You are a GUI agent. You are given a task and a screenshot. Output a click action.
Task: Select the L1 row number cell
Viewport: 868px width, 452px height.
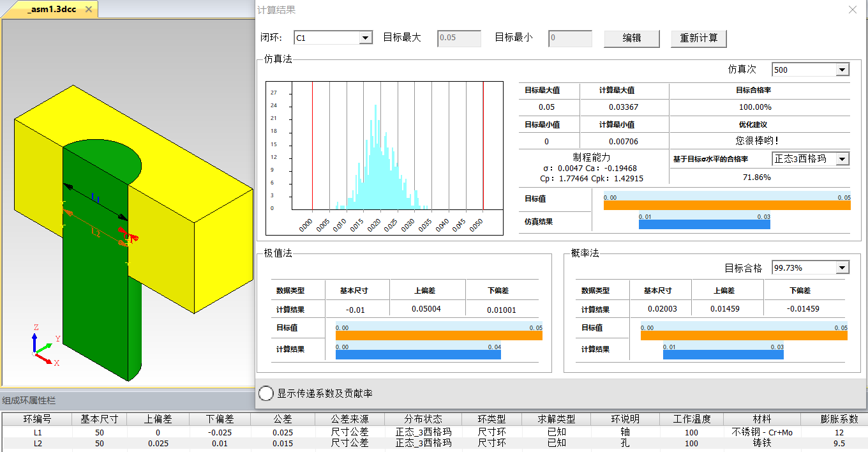(x=37, y=432)
